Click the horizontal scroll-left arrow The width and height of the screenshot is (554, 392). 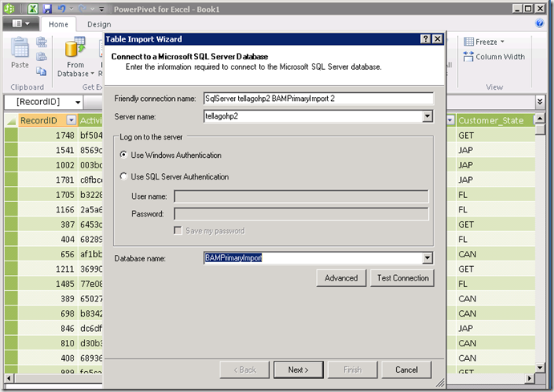click(x=9, y=378)
